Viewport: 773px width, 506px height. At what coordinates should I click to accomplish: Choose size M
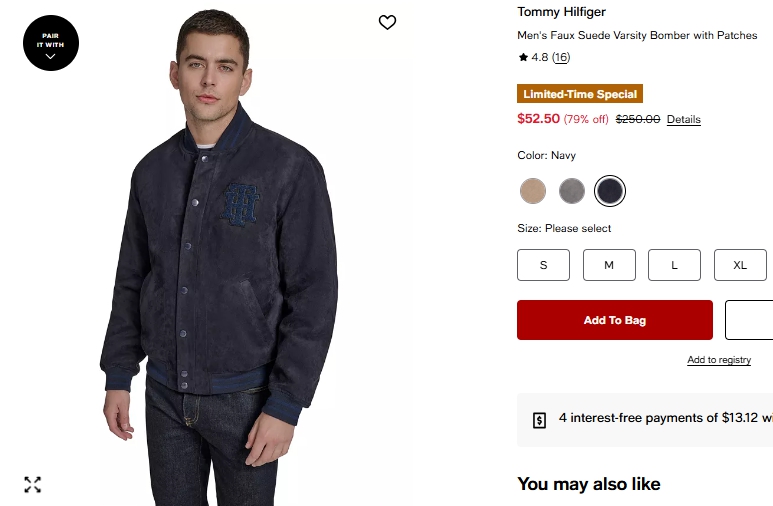(609, 265)
